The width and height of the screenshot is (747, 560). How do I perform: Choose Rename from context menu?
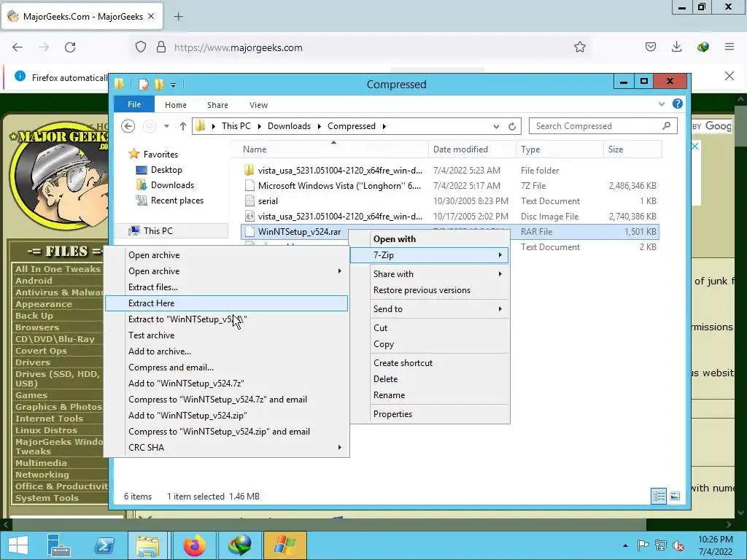(429, 395)
